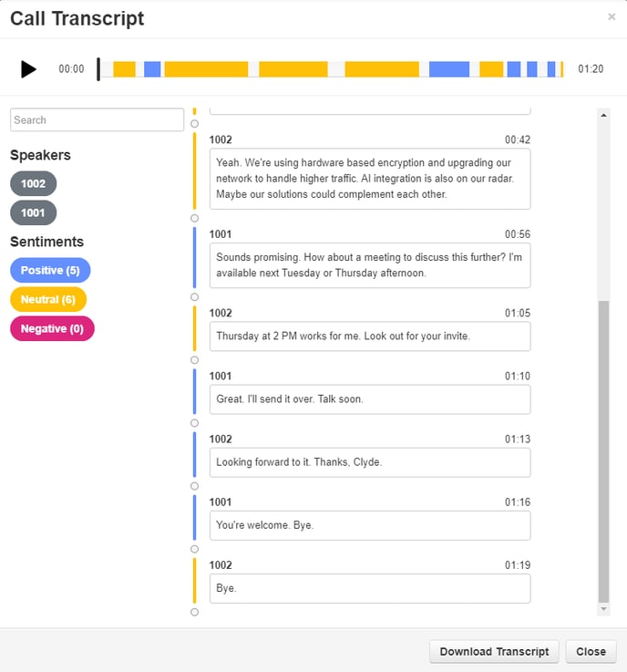Toggle the Positive (5) sentiment filter
The image size is (627, 672).
[x=50, y=270]
